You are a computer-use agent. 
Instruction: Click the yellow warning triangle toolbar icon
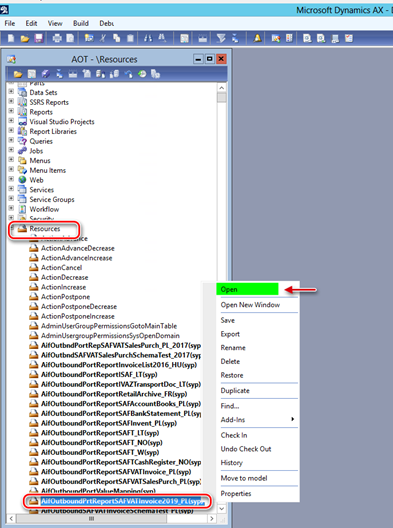coord(257,38)
